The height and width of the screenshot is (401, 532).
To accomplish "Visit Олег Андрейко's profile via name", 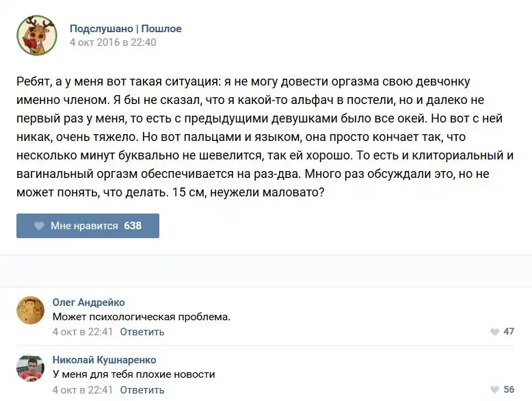I will point(89,302).
